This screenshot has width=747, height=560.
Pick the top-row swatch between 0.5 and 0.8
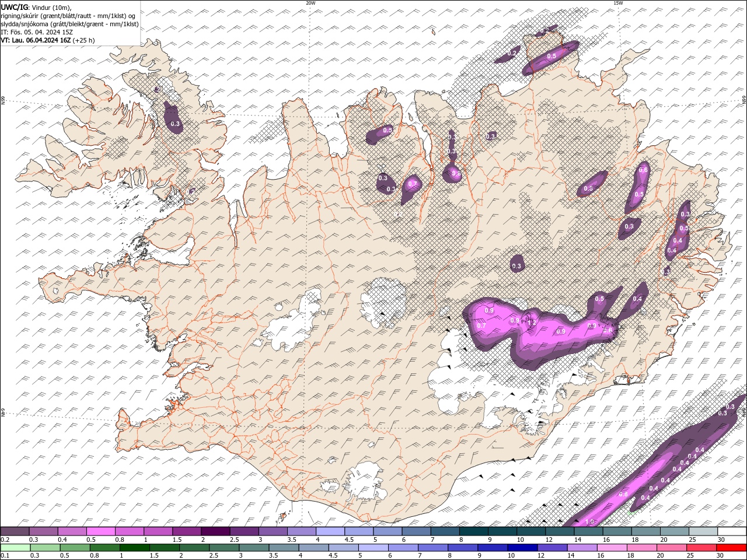click(x=101, y=531)
